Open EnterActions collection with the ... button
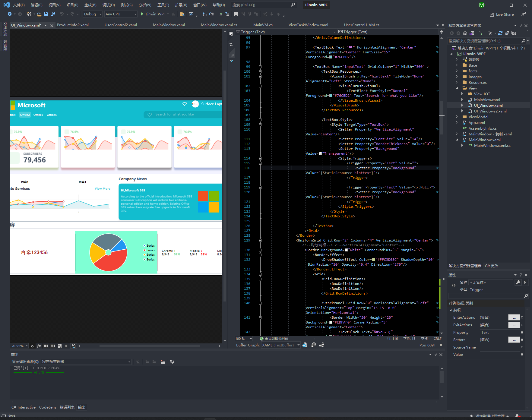The width and height of the screenshot is (532, 420). tap(514, 317)
